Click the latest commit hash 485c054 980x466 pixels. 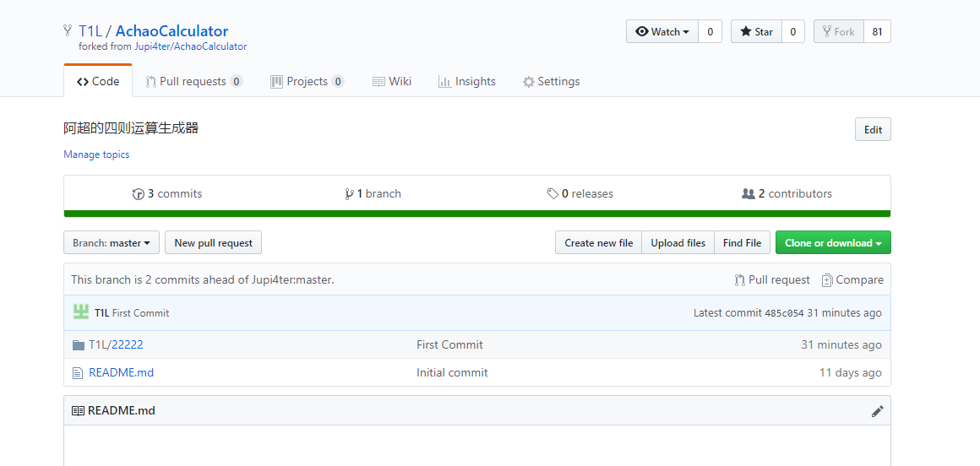784,313
